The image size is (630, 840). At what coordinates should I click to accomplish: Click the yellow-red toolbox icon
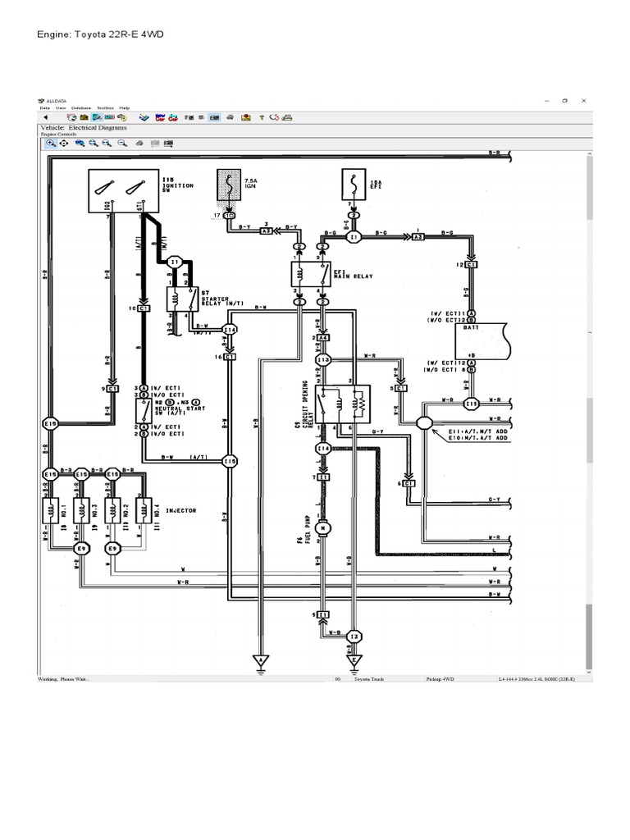click(x=246, y=117)
